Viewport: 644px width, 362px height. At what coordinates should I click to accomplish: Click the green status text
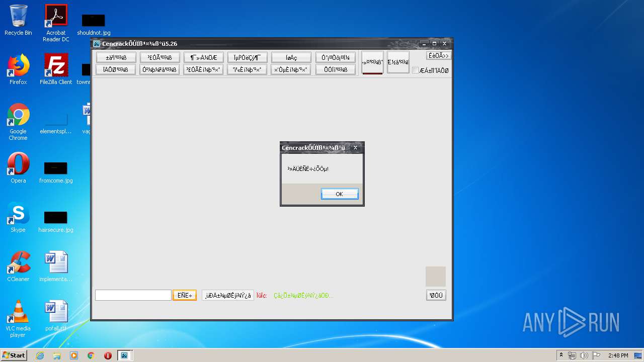coord(303,296)
